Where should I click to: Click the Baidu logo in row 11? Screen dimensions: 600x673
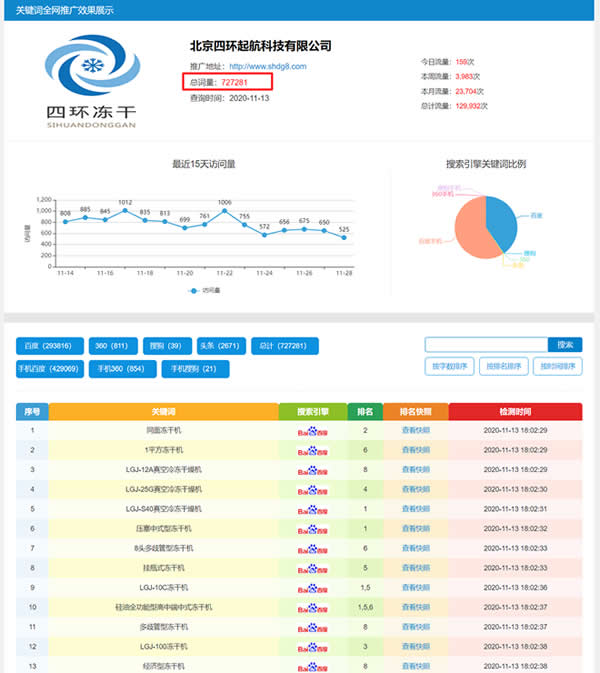(313, 628)
